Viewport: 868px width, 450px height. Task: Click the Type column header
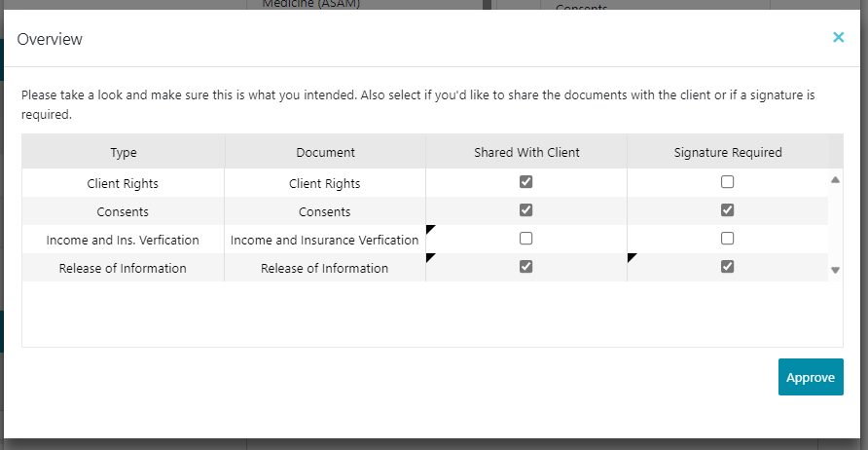(x=124, y=152)
